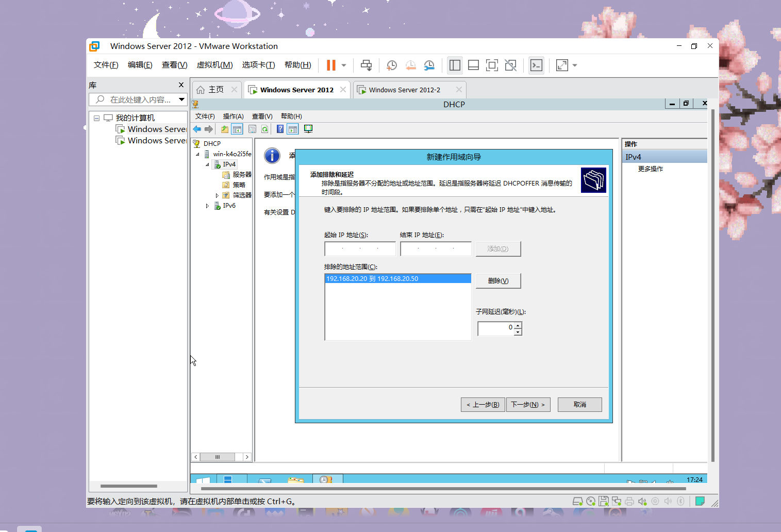The width and height of the screenshot is (781, 532).
Task: Click the VMware hard disk status icon
Action: [x=578, y=501]
